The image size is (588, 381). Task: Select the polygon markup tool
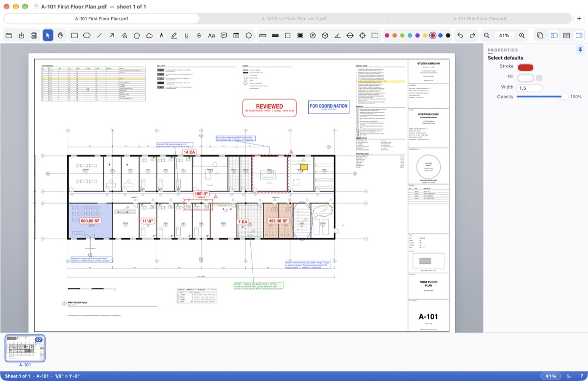tap(137, 35)
